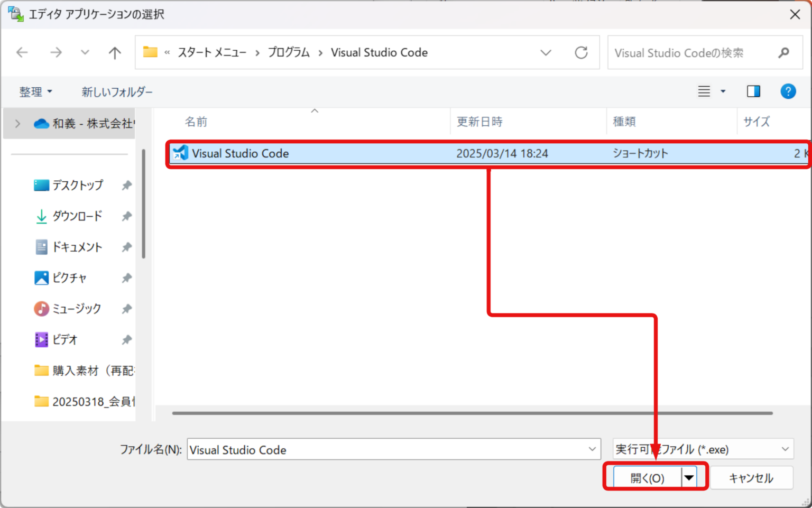Select プログラム in the breadcrumb path
The image size is (812, 508).
click(x=289, y=52)
